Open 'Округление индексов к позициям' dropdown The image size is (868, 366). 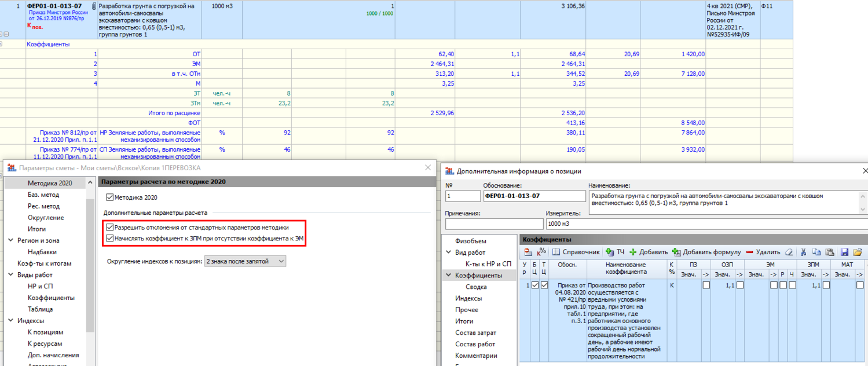246,261
